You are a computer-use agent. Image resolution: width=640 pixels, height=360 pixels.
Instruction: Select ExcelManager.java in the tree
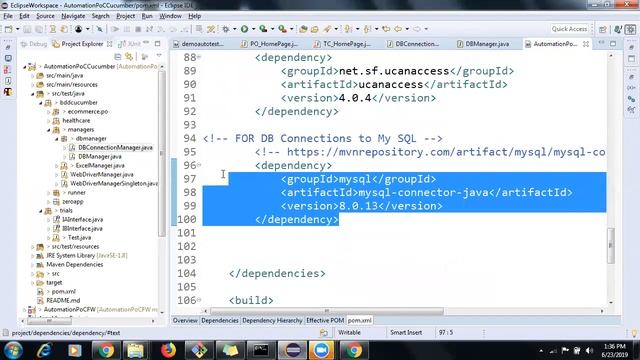coord(100,166)
